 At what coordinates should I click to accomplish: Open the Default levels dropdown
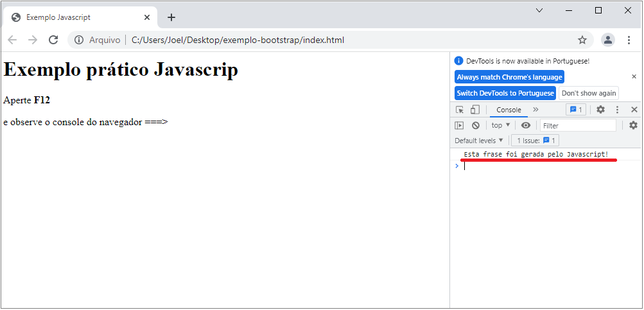click(x=479, y=141)
